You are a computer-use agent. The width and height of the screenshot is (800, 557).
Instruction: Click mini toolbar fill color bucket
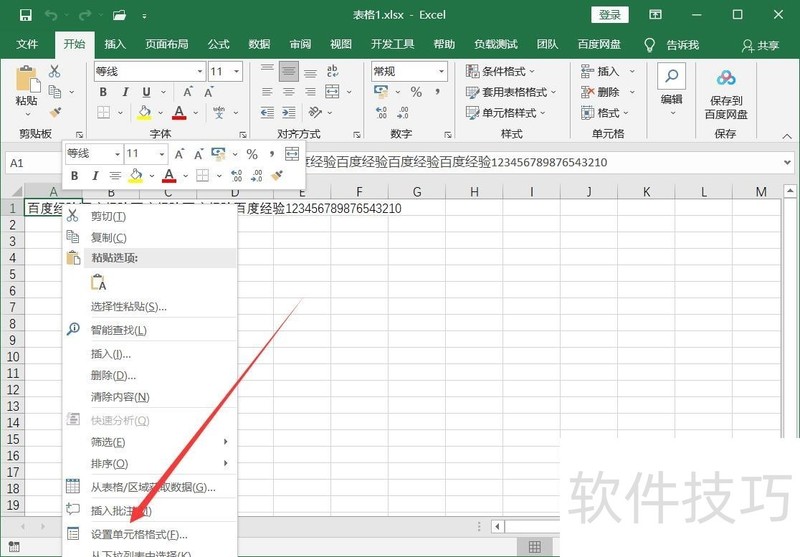136,175
